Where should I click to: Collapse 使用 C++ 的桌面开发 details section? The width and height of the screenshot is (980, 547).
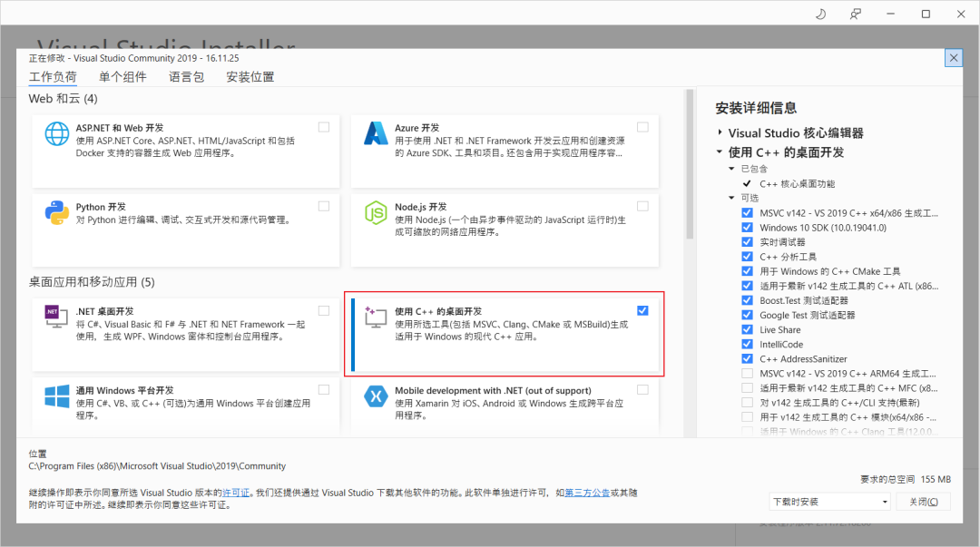tap(720, 151)
